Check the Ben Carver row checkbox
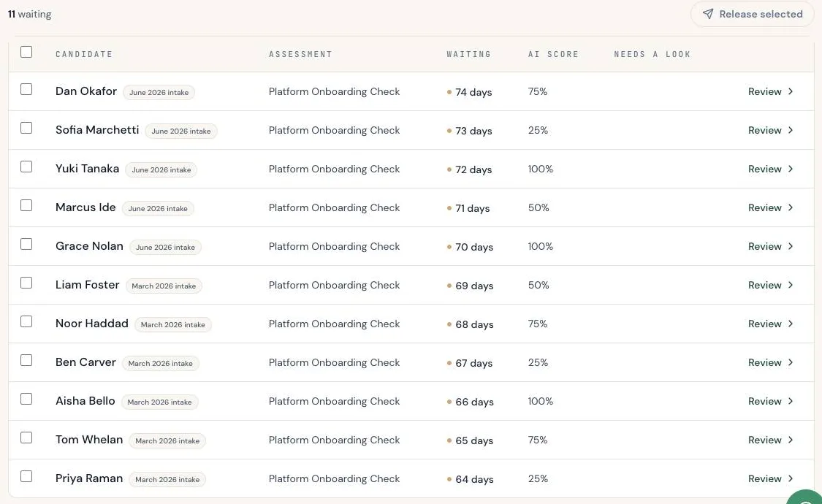 [26, 360]
